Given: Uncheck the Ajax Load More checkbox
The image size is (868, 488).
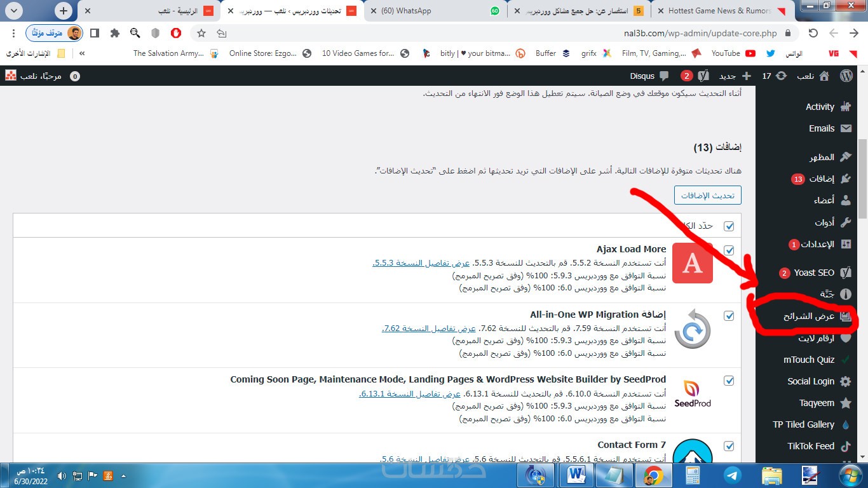Looking at the screenshot, I should pos(729,250).
